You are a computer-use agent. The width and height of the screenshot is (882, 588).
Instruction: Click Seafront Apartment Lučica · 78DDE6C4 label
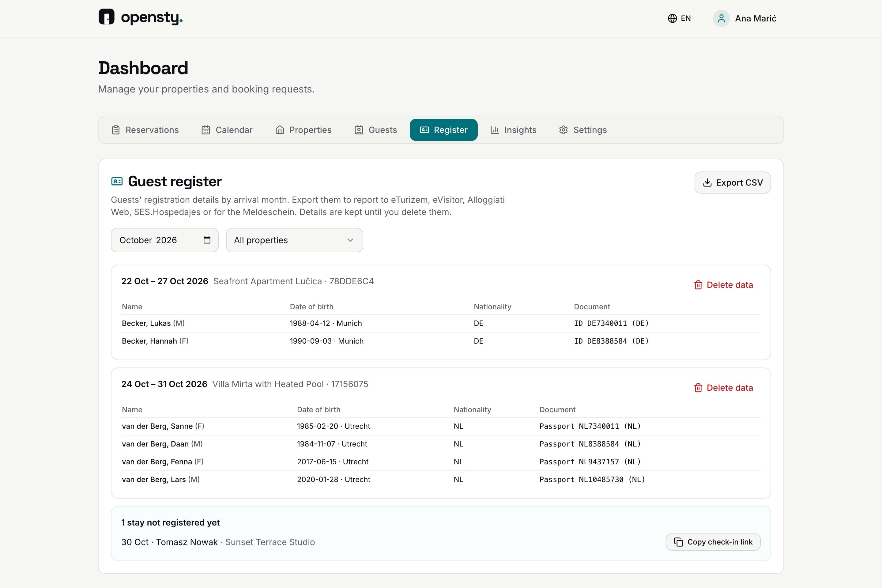point(294,281)
